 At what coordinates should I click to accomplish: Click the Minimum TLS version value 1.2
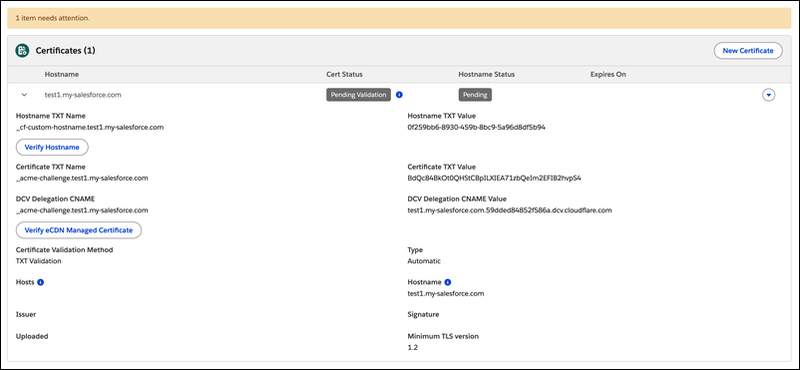point(413,347)
